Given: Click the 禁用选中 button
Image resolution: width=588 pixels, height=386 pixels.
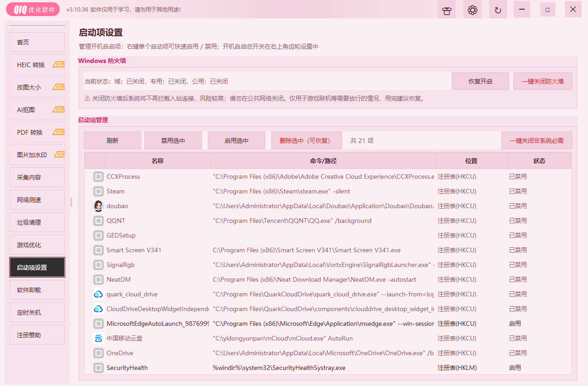Looking at the screenshot, I should tap(173, 141).
